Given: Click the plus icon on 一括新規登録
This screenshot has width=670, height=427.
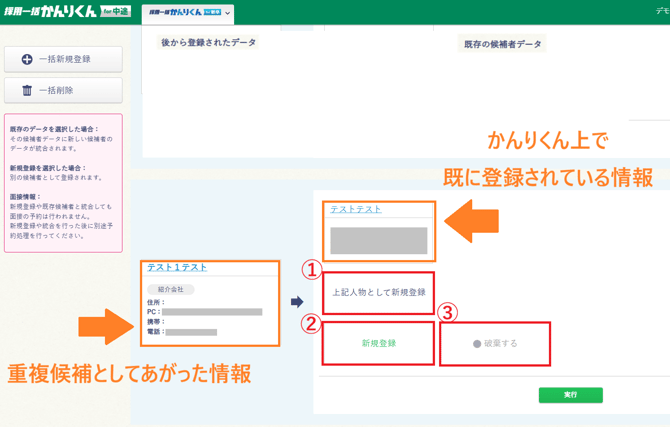Looking at the screenshot, I should coord(27,59).
